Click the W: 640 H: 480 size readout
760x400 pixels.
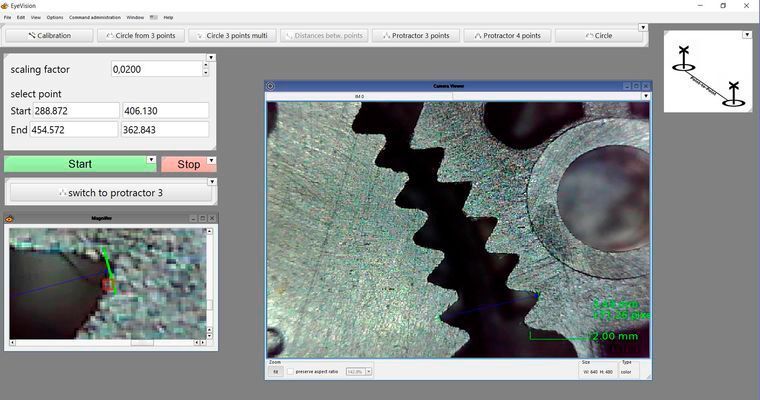pos(598,372)
